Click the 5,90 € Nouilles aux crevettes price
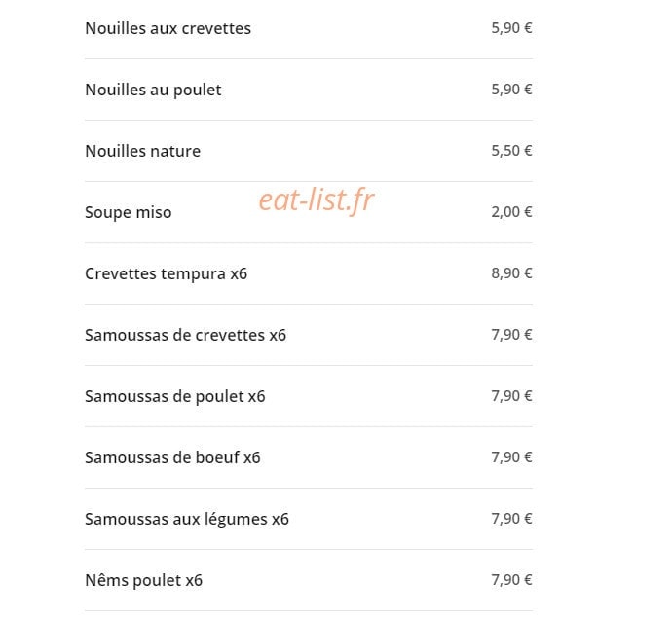The height and width of the screenshot is (617, 672). point(511,28)
